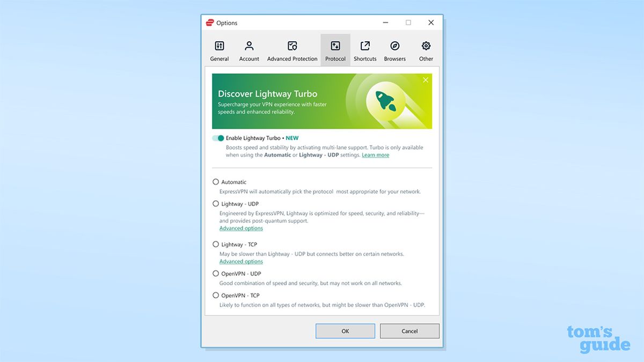
Task: Open the Account person icon
Action: tap(249, 46)
